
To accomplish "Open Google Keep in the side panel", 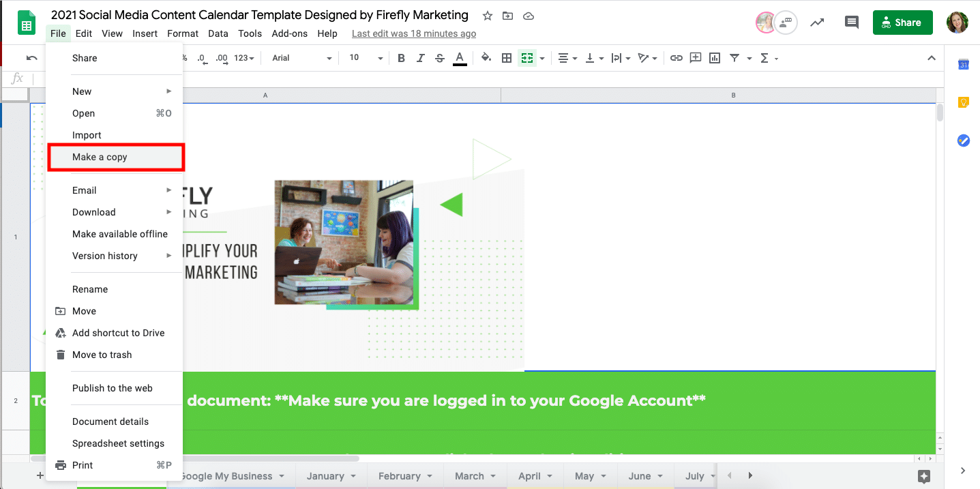I will click(964, 102).
